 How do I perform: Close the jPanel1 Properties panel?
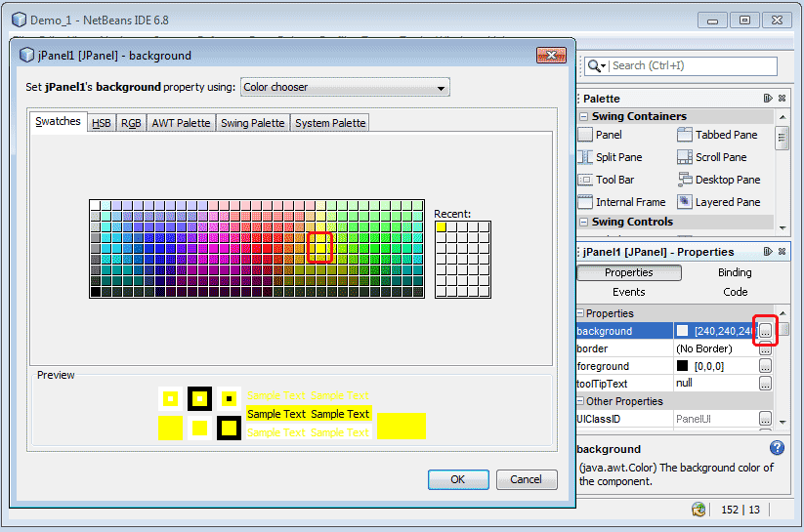[x=782, y=251]
